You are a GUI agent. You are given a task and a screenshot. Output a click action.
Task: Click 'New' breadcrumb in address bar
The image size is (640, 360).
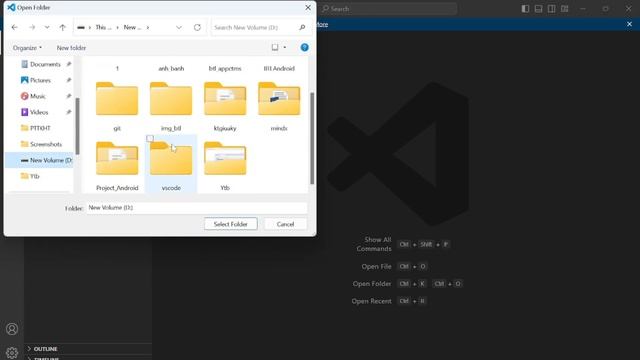tap(132, 27)
